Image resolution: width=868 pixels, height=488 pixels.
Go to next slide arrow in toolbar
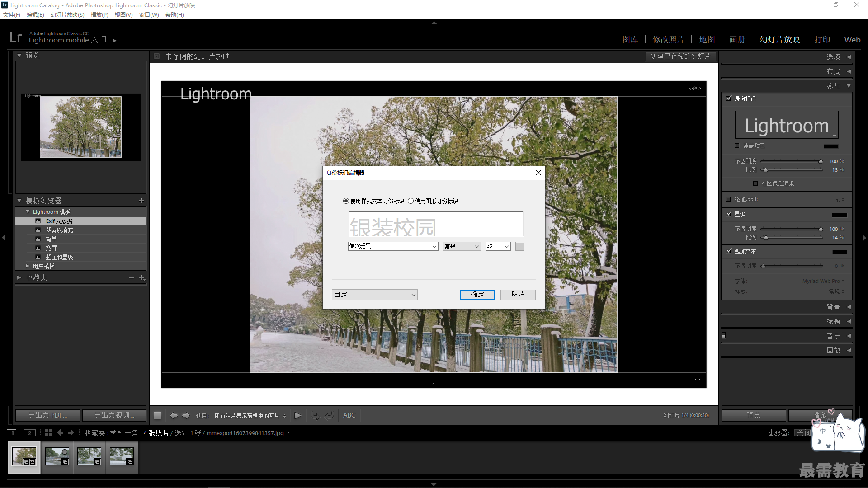(186, 415)
